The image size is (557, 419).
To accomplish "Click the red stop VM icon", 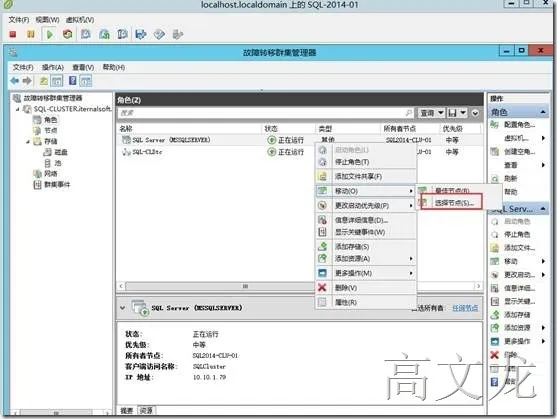I will [13, 34].
